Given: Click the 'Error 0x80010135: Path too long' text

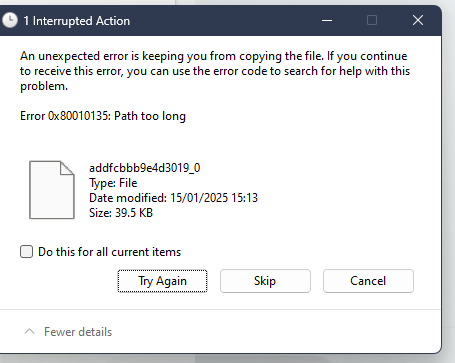Looking at the screenshot, I should tap(103, 116).
